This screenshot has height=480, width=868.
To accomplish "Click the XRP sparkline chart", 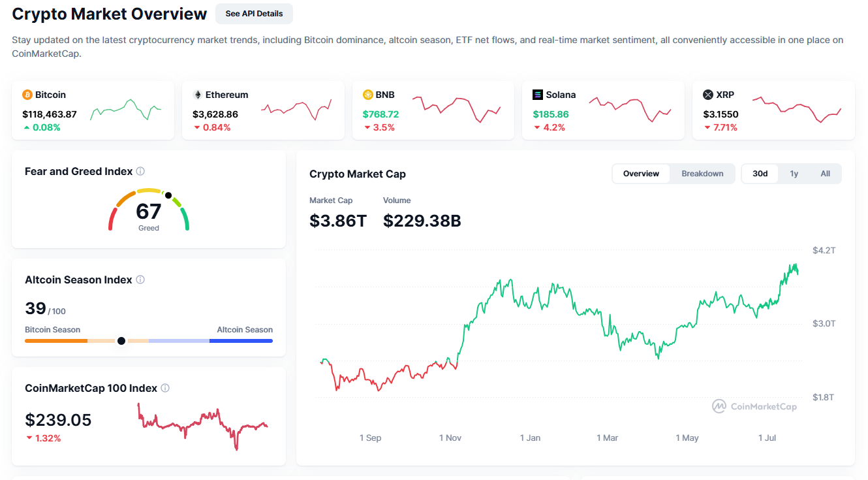I will [797, 110].
